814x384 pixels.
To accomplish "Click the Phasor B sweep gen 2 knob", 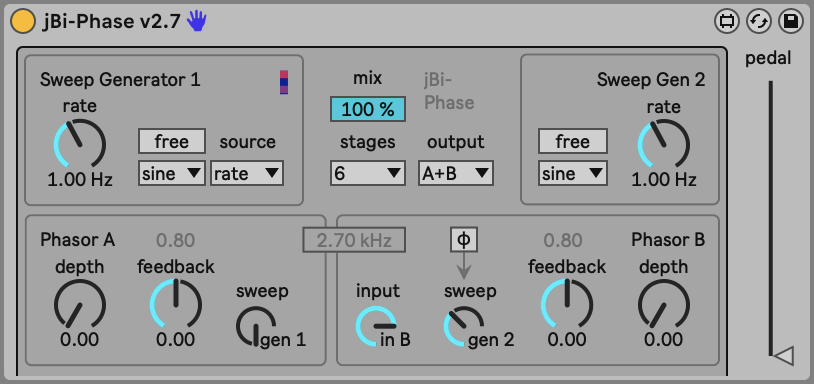I will click(x=464, y=326).
